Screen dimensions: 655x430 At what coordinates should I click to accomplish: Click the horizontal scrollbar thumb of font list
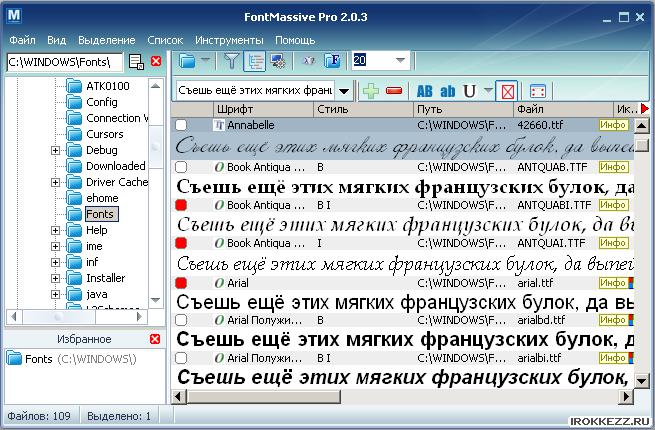click(x=264, y=396)
